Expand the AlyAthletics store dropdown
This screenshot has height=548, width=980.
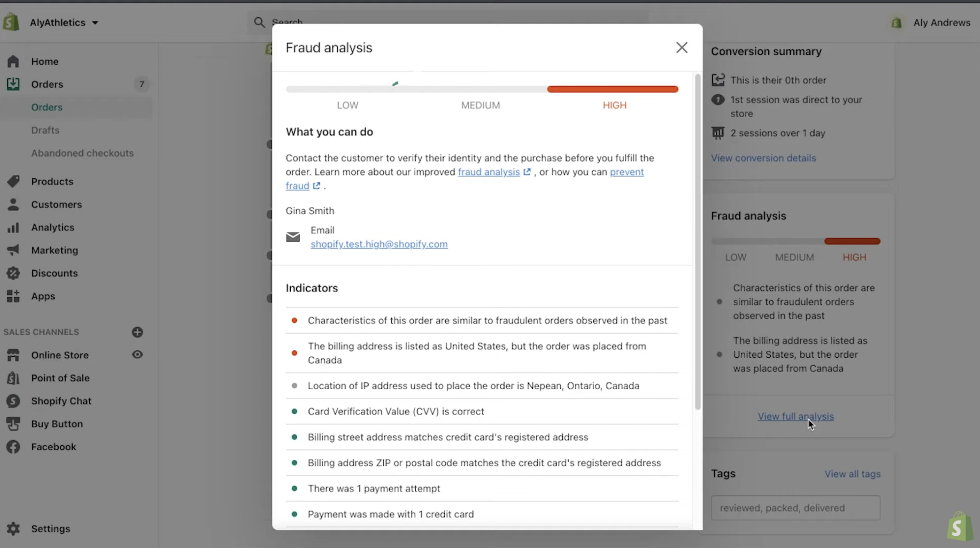[x=95, y=23]
